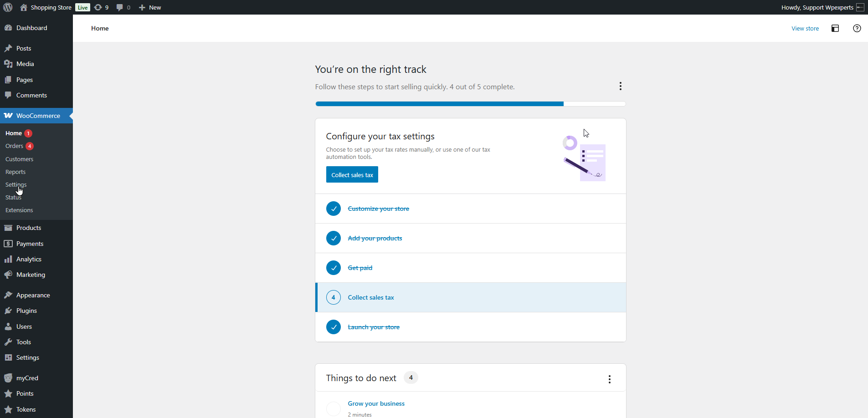Screen dimensions: 868x418
Task: Follow the View store link
Action: pyautogui.click(x=805, y=28)
